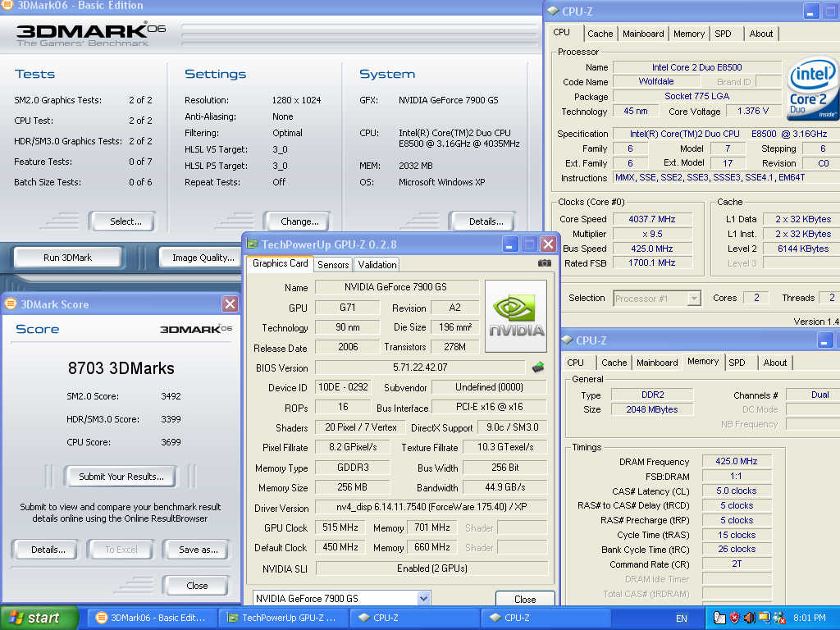Image resolution: width=840 pixels, height=630 pixels.
Task: Click Close button at bottom of GPU-Z
Action: pos(524,599)
